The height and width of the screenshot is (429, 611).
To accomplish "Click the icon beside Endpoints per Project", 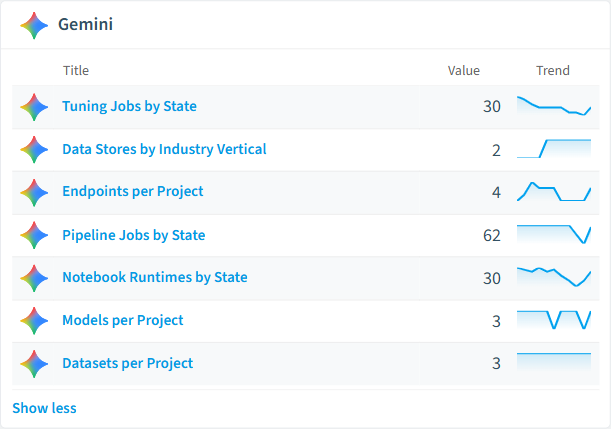I will [x=34, y=192].
